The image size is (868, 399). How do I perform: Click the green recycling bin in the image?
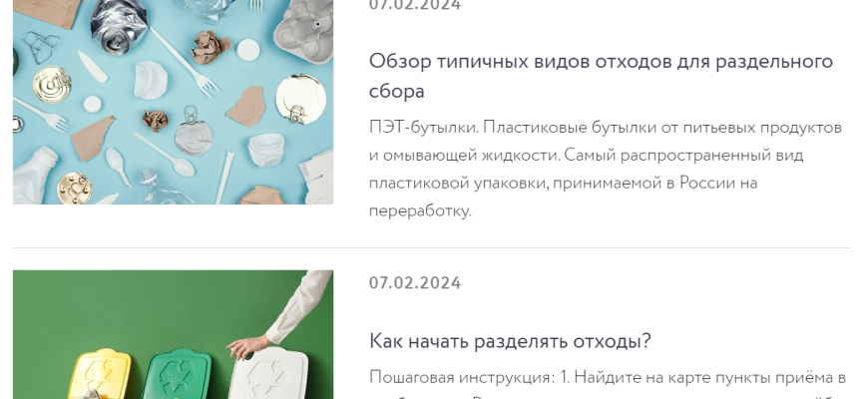178,374
